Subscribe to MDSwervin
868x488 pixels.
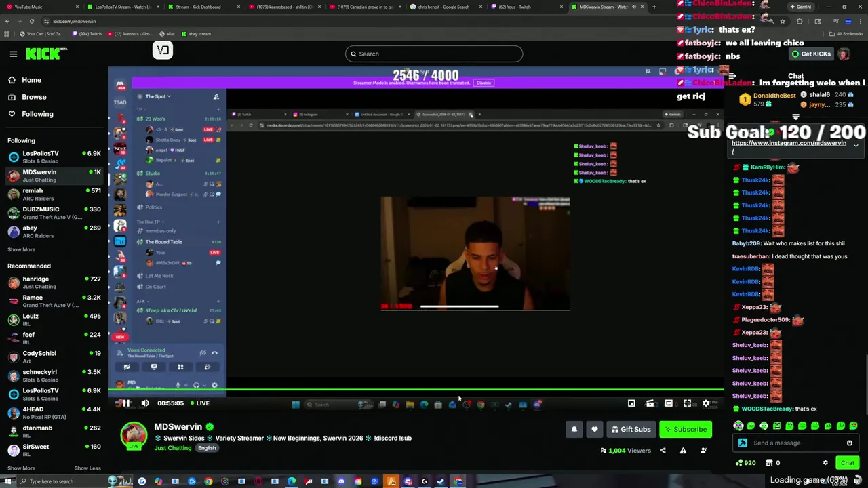(x=686, y=429)
